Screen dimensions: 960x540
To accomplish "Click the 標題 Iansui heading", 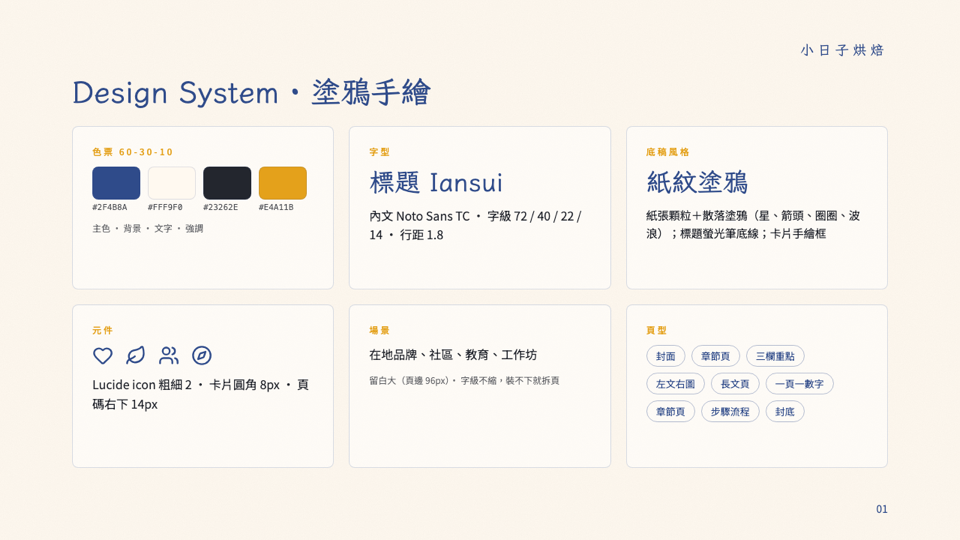I will [x=436, y=182].
